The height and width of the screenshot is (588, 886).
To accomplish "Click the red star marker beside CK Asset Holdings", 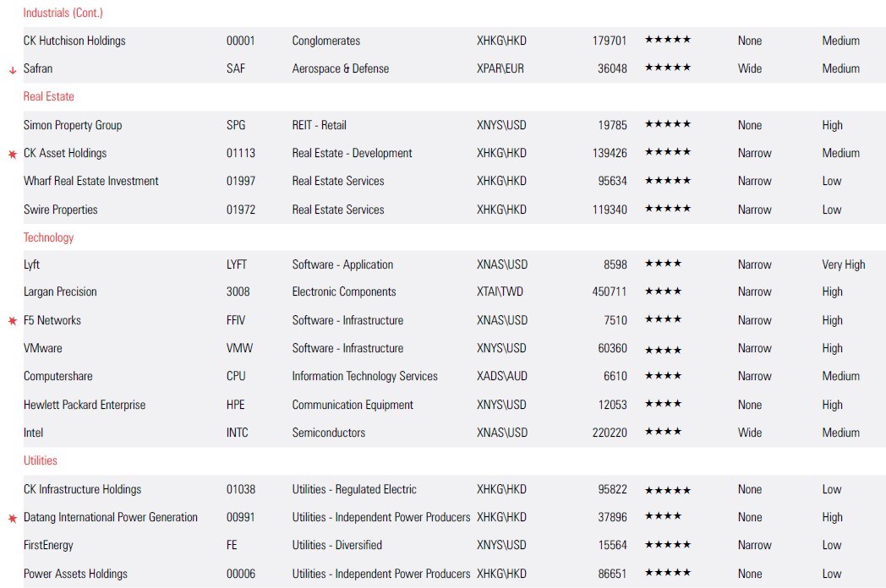I will (x=13, y=155).
